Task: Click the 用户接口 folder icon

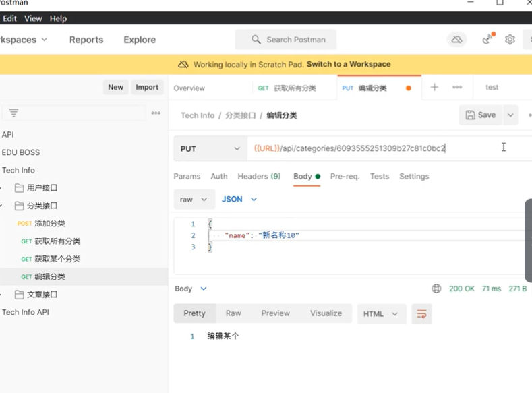Action: coord(19,188)
